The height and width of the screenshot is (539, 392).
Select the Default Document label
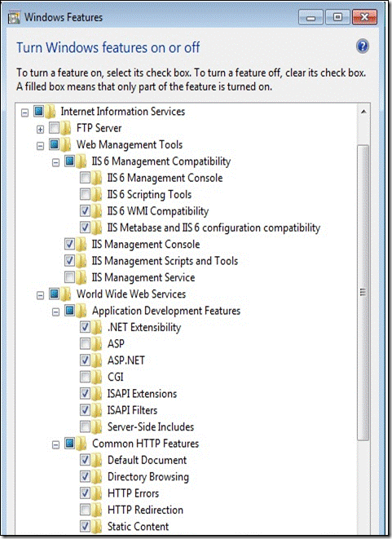tap(147, 460)
